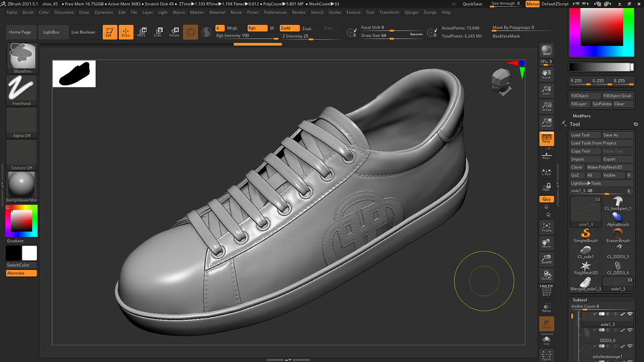Screen dimensions: 644x362
Task: Toggle L.Sym local symmetry
Action: coord(546,171)
